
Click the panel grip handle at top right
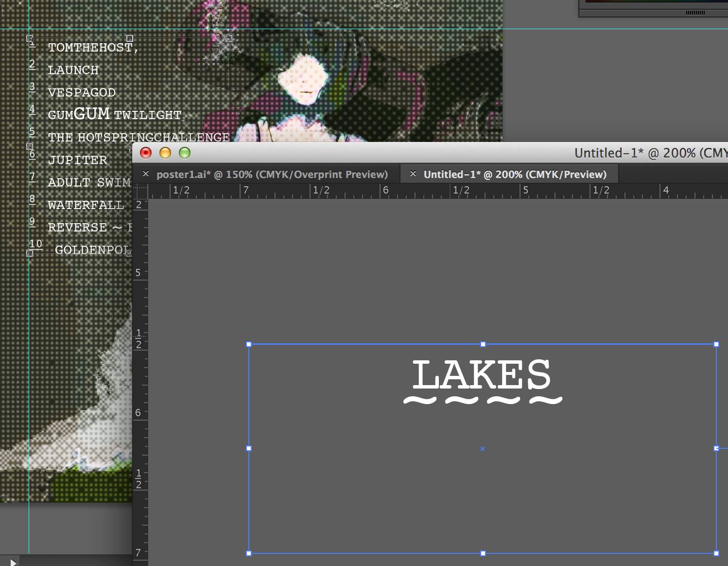(695, 13)
